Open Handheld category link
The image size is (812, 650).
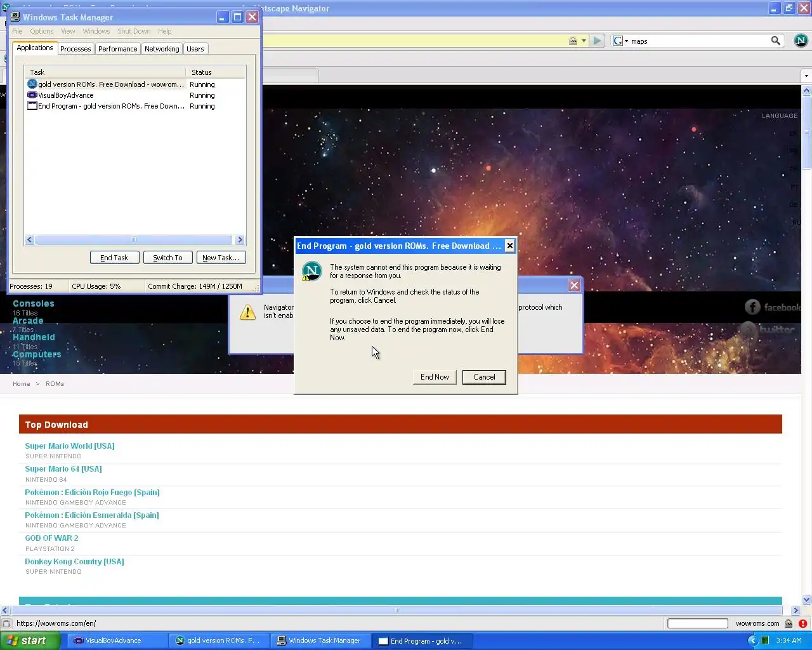click(x=34, y=337)
